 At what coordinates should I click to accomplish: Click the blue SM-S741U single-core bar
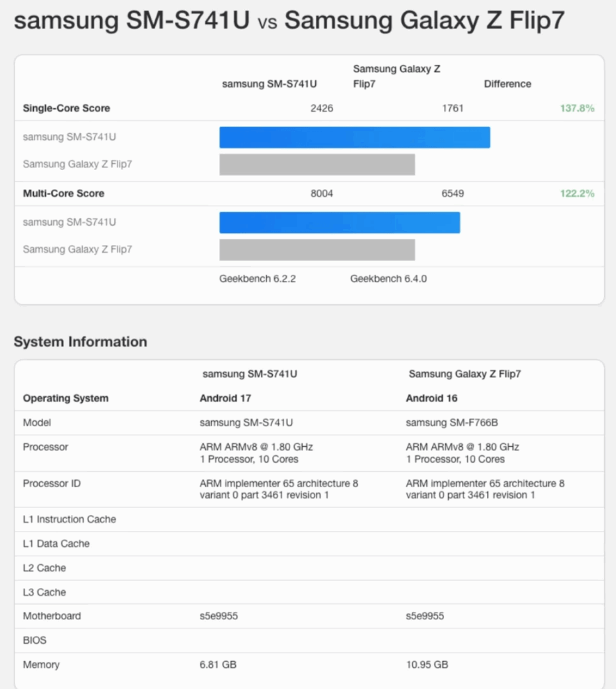(x=354, y=137)
